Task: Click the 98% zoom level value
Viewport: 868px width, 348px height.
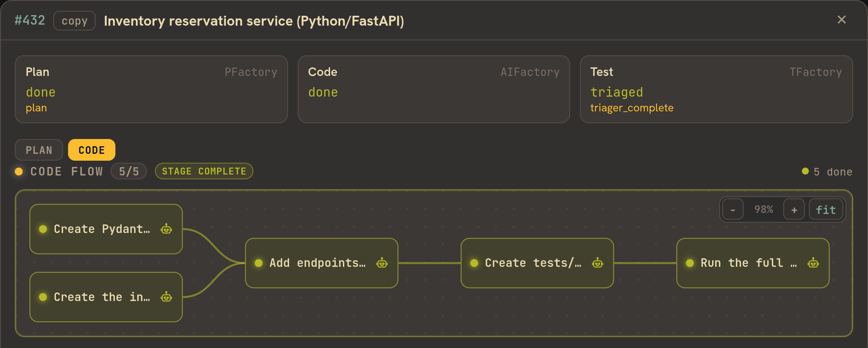Action: (763, 210)
